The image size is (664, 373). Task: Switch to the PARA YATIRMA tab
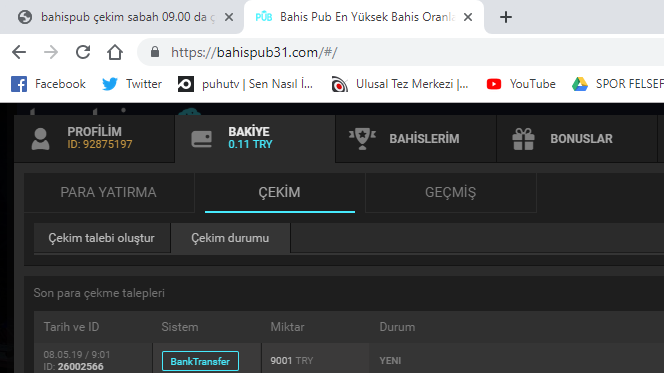coord(109,192)
